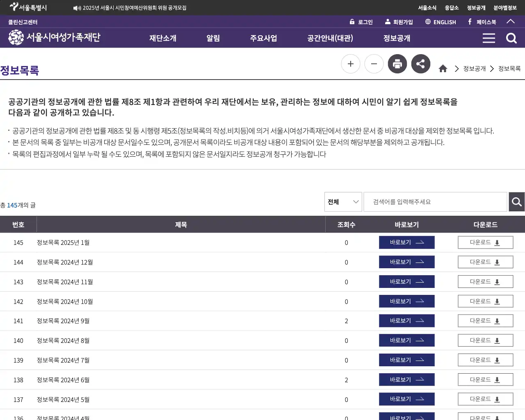Viewport: 525px width, 420px height.
Task: Click inside the search keyword input field
Action: tap(435, 201)
